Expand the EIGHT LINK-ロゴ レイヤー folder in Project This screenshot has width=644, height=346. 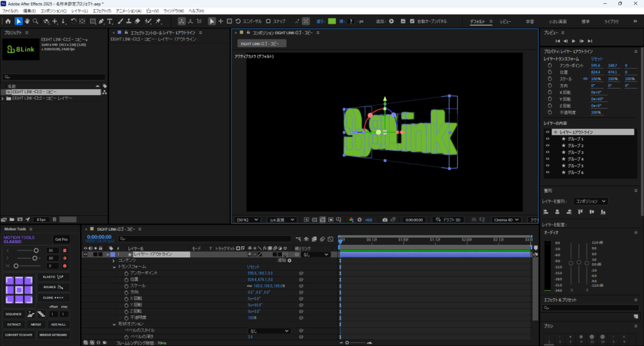pos(3,99)
